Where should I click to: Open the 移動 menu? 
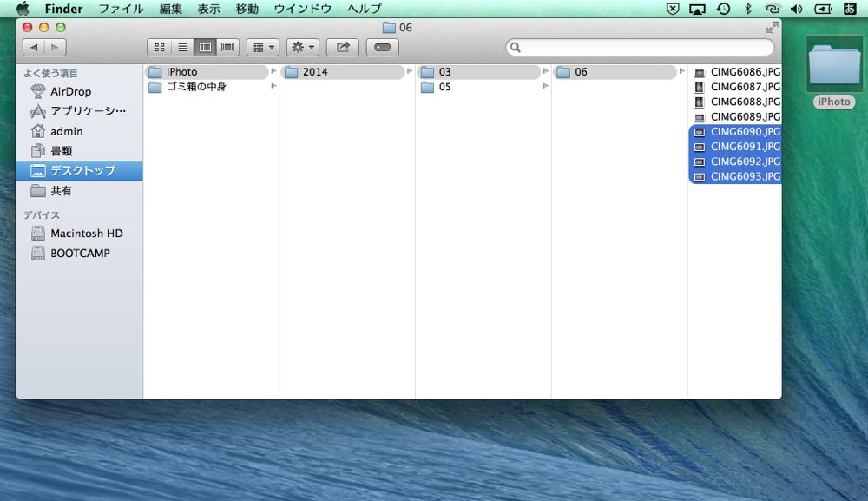(x=247, y=9)
